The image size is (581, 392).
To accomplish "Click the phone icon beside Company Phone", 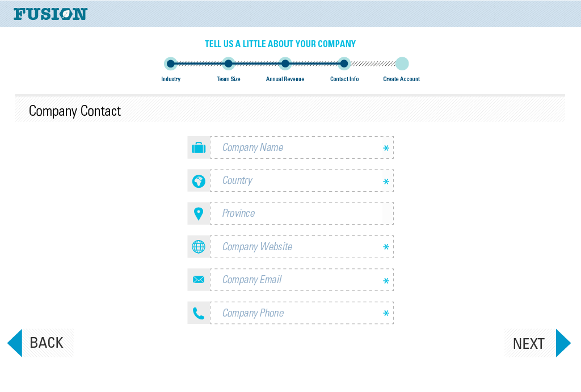I will 199,312.
